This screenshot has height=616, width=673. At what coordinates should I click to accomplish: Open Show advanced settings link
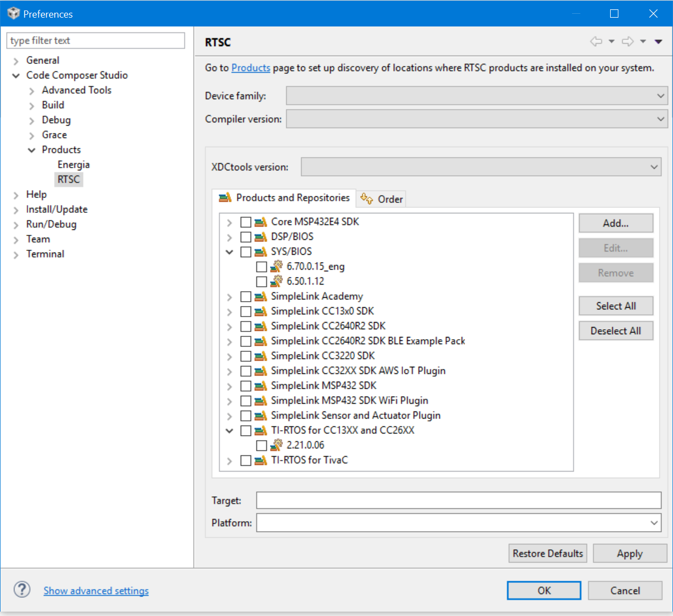[x=96, y=591]
